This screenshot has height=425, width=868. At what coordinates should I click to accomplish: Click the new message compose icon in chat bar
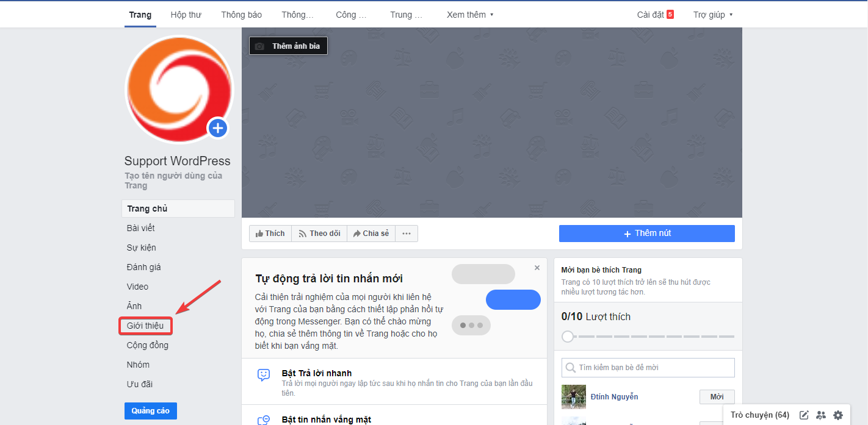coord(804,415)
